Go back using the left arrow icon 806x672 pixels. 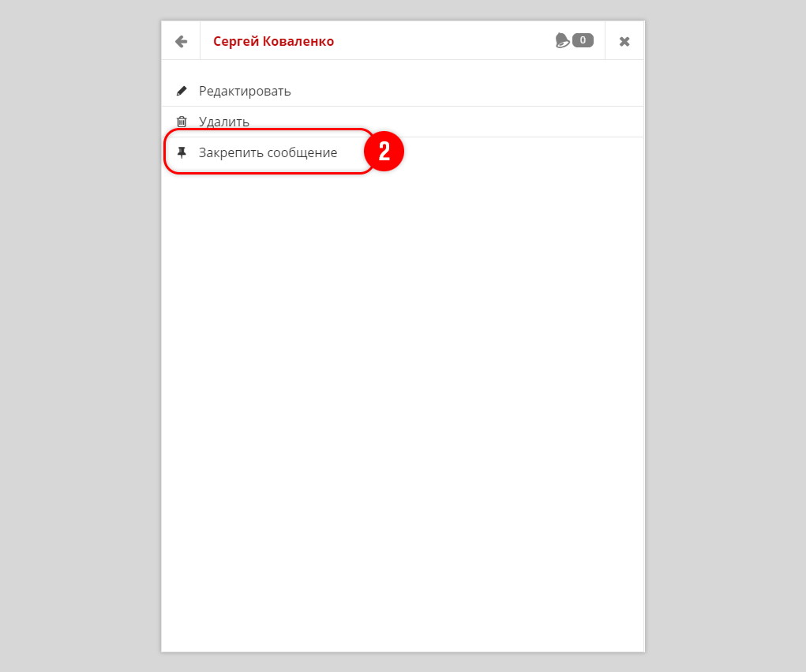click(x=181, y=41)
